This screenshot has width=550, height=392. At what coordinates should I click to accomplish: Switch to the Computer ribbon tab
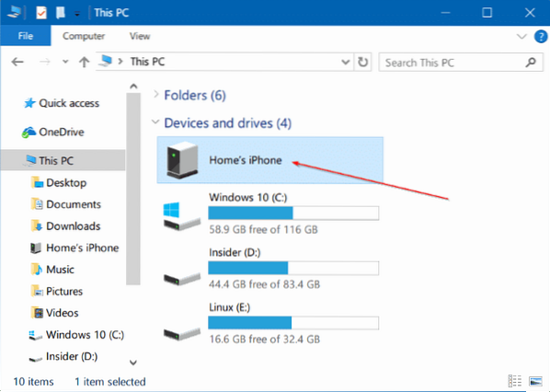tap(84, 36)
